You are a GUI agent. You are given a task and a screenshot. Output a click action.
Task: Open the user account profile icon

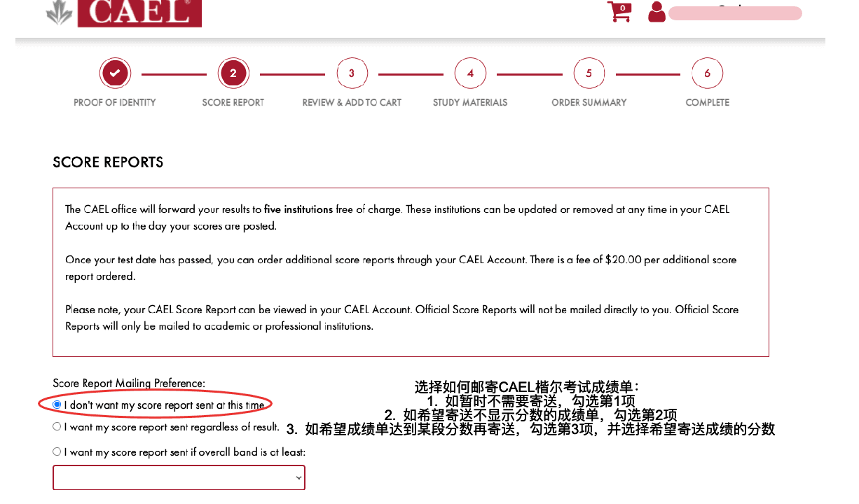tap(657, 12)
